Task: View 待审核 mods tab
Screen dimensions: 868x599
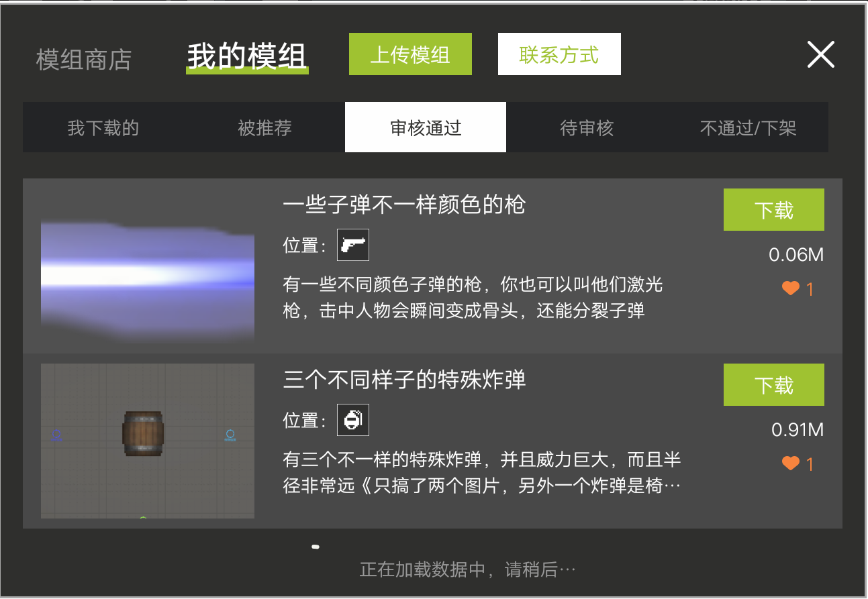Action: pyautogui.click(x=587, y=127)
